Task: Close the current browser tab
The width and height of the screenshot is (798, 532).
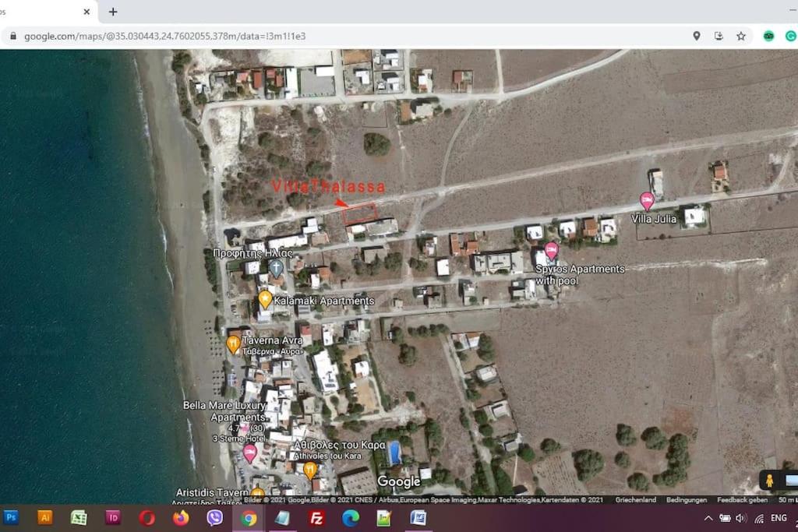Action: [87, 12]
